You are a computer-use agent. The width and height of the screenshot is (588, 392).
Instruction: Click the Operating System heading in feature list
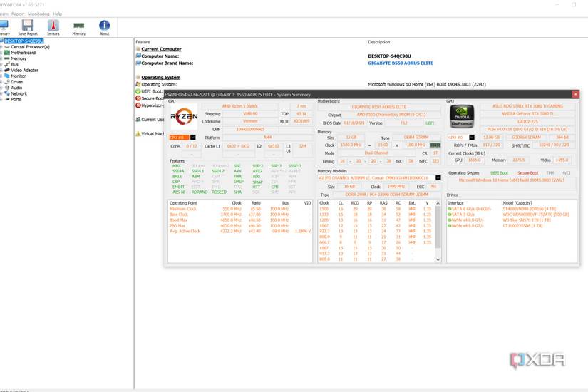[161, 77]
